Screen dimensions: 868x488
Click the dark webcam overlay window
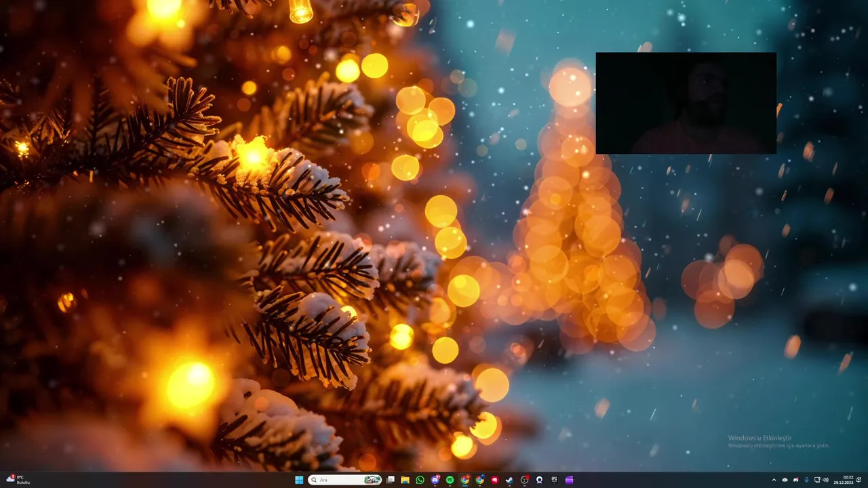point(686,103)
